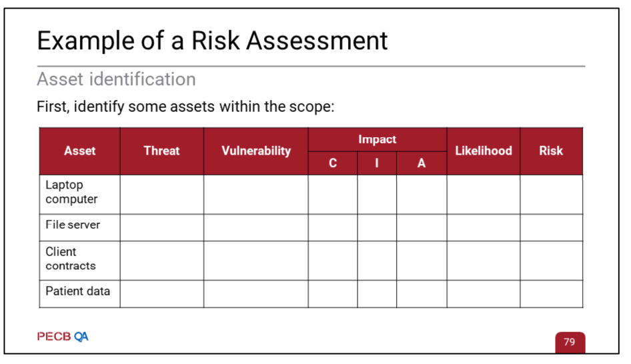Select the Threat column header
The width and height of the screenshot is (631, 364).
coord(162,151)
